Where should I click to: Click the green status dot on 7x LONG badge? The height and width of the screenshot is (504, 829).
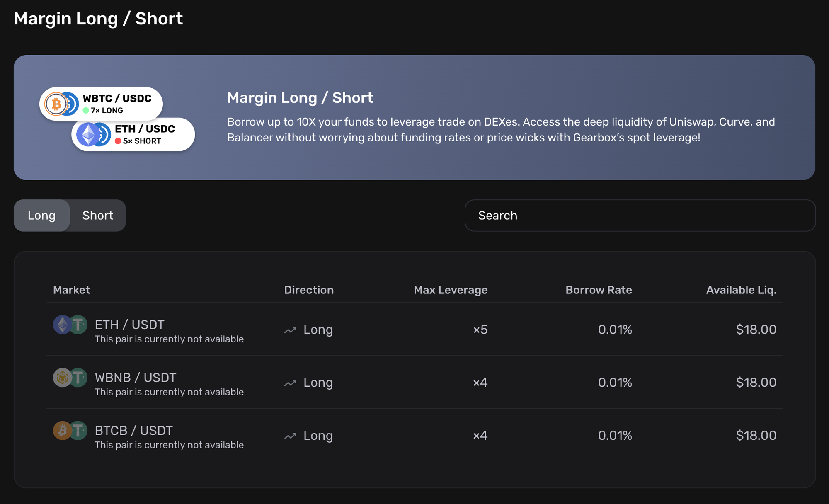point(86,111)
